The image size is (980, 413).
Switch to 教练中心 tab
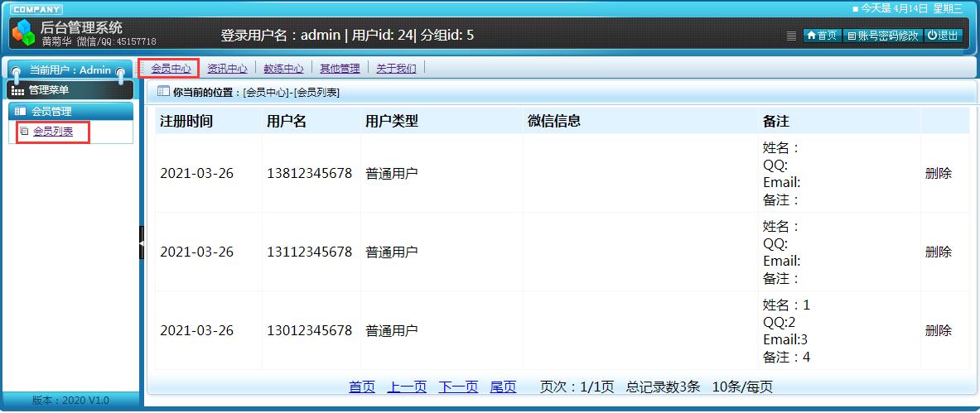pos(284,69)
